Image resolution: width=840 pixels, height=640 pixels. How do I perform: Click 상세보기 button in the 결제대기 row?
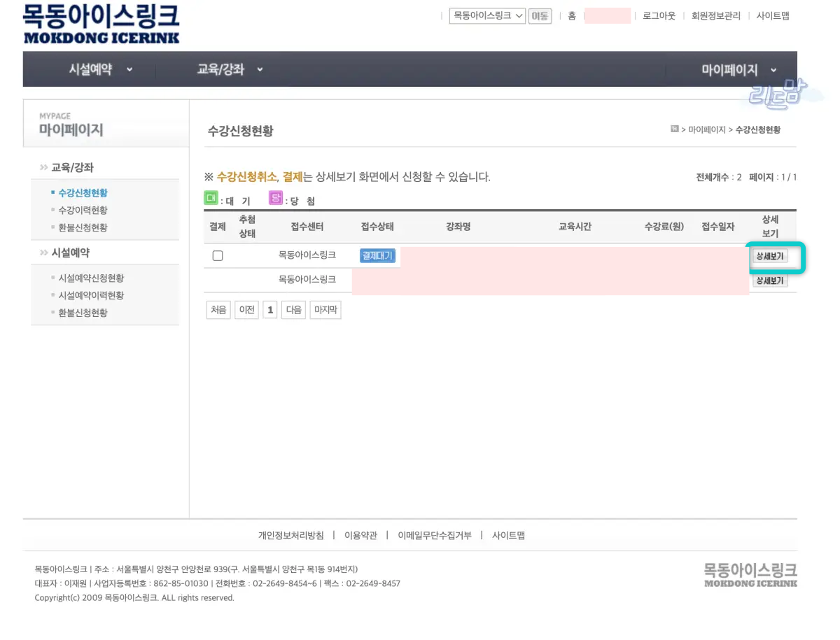(x=770, y=256)
